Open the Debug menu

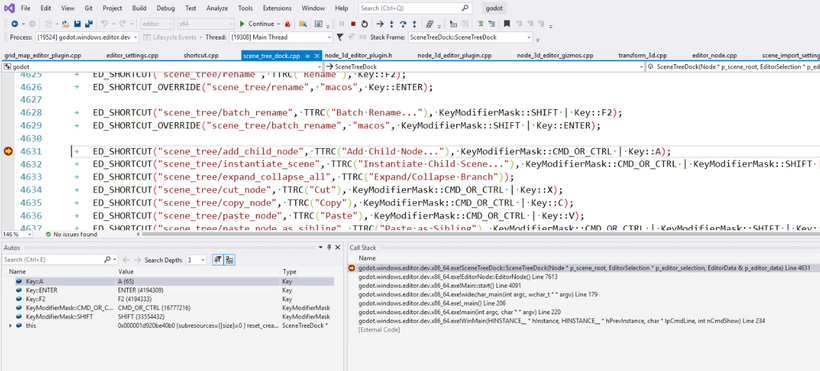pyautogui.click(x=166, y=8)
